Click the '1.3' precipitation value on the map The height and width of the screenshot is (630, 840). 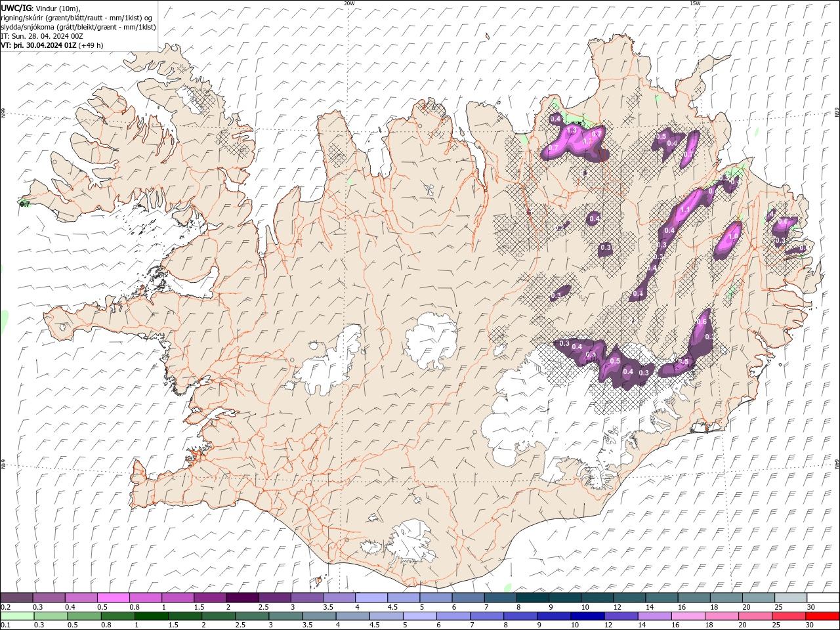click(571, 131)
